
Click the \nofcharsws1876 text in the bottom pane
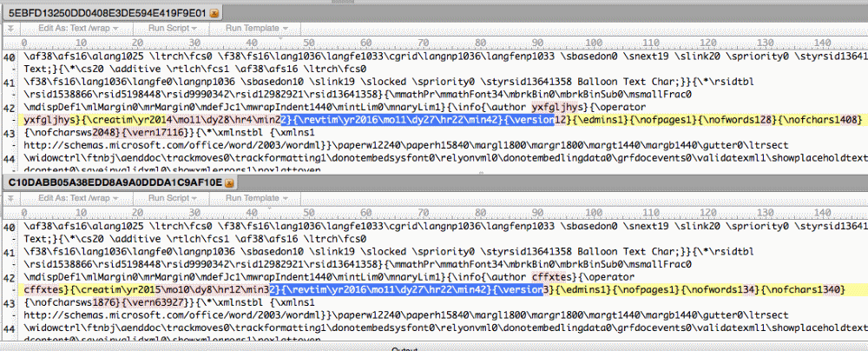point(72,302)
